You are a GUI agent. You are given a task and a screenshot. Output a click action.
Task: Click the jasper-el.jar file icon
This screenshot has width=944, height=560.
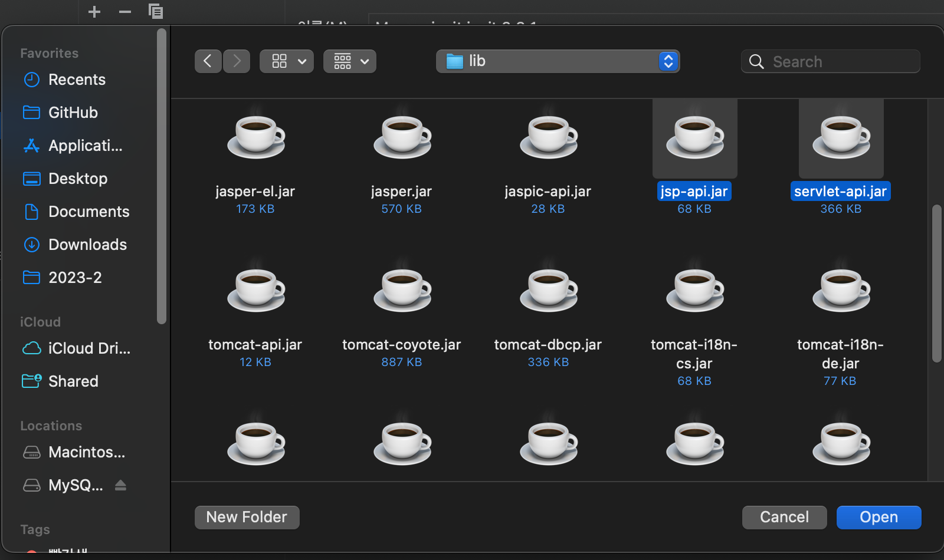coord(256,137)
